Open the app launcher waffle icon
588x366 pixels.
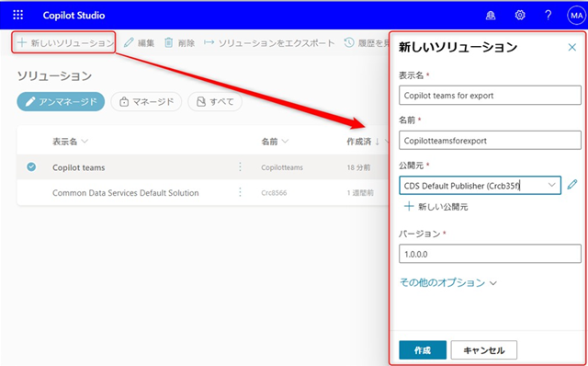coord(18,15)
